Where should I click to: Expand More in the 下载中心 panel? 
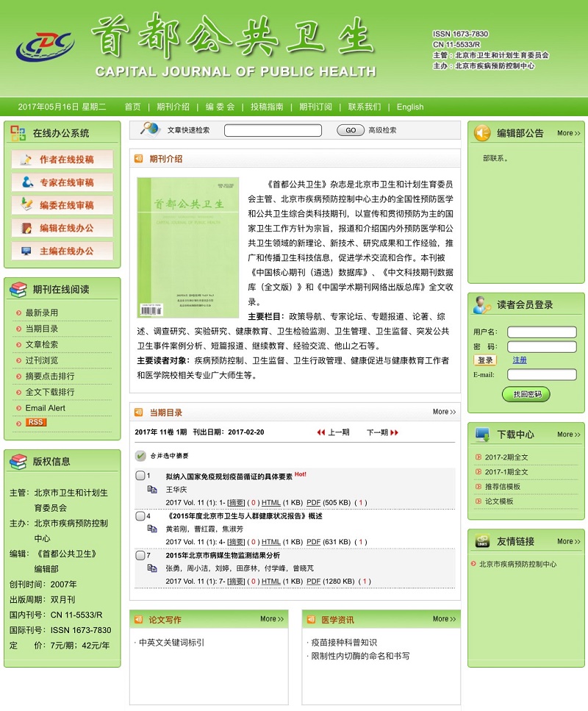(x=568, y=435)
